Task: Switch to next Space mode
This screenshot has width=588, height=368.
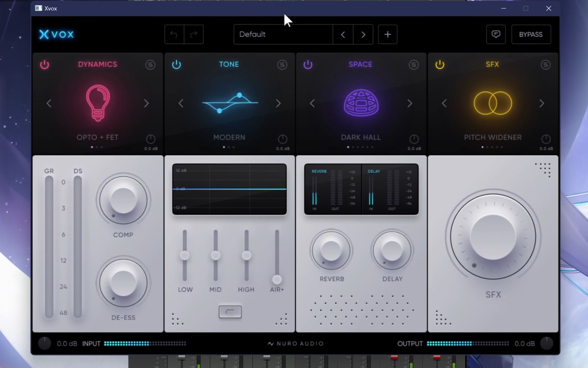Action: click(410, 103)
